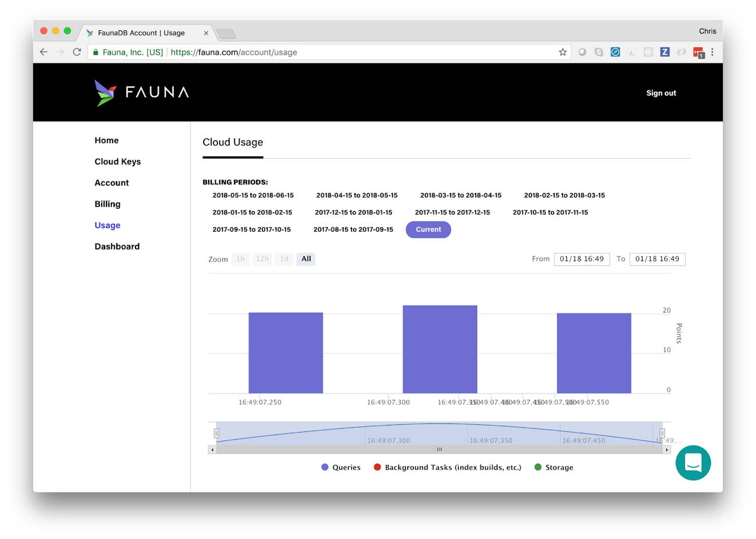Click the green secure padlock icon
The width and height of the screenshot is (756, 539).
96,52
